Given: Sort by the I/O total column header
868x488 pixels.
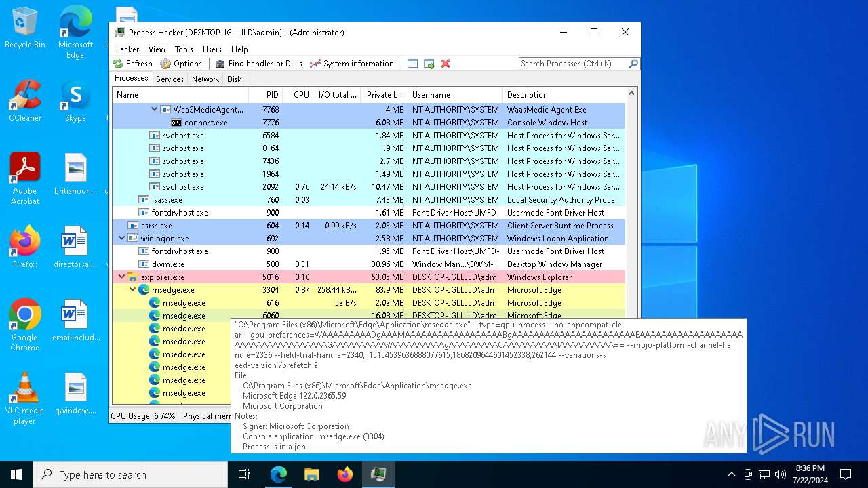Looking at the screenshot, I should click(336, 95).
